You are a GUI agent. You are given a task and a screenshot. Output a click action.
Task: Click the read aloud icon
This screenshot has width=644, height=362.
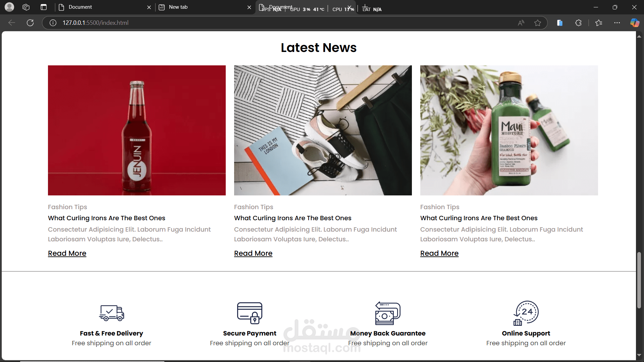[521, 23]
